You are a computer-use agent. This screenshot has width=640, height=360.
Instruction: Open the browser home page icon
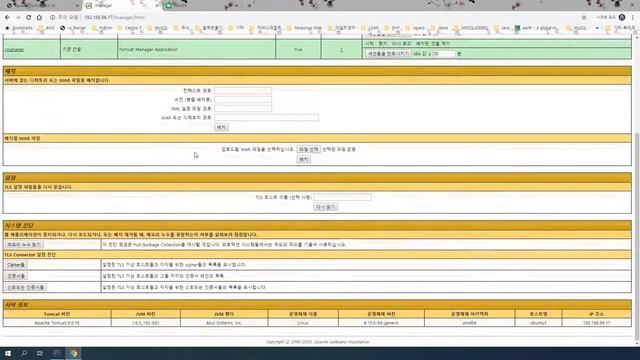coord(39,18)
